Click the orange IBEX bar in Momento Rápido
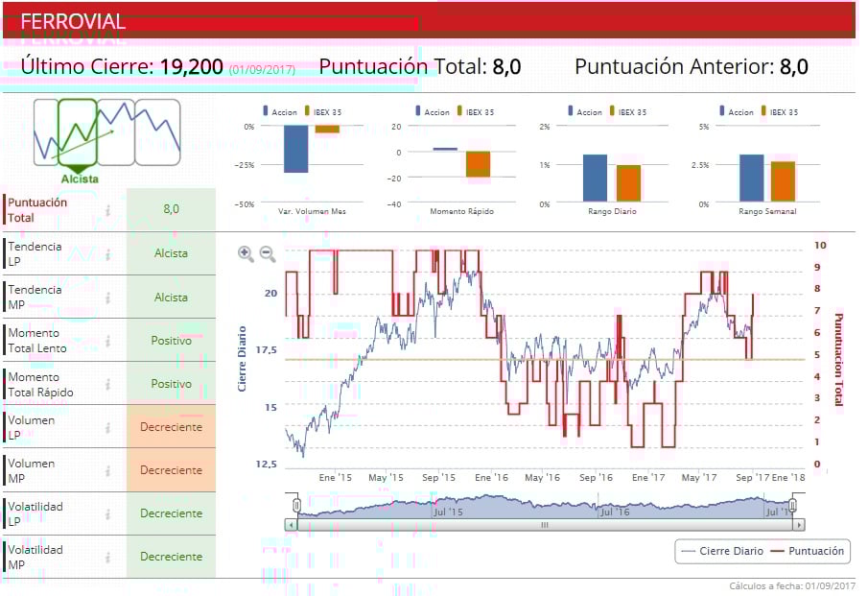 [479, 164]
